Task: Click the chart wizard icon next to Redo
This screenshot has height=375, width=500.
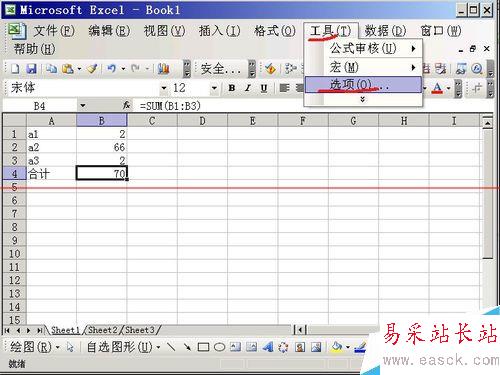Action: click(163, 69)
